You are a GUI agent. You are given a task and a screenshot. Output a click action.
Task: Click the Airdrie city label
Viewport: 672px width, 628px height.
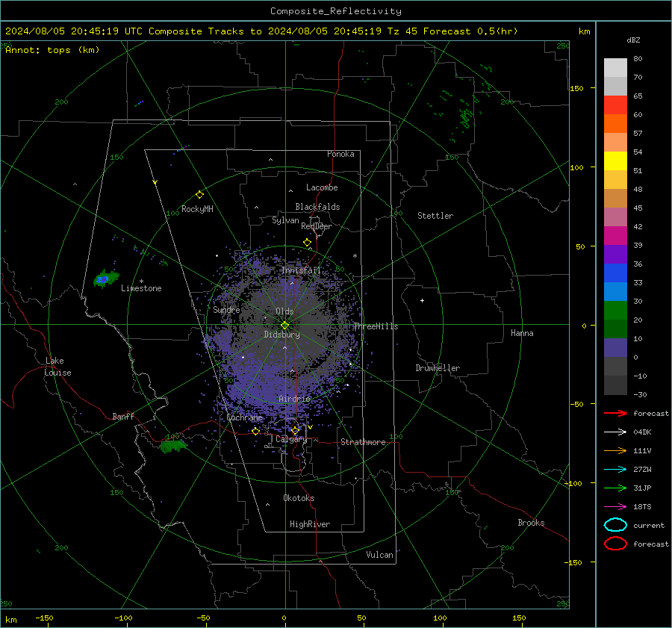coord(294,399)
